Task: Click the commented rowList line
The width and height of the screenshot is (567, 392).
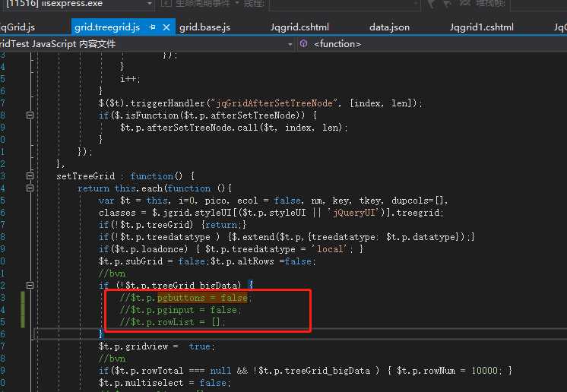Action: click(x=173, y=322)
